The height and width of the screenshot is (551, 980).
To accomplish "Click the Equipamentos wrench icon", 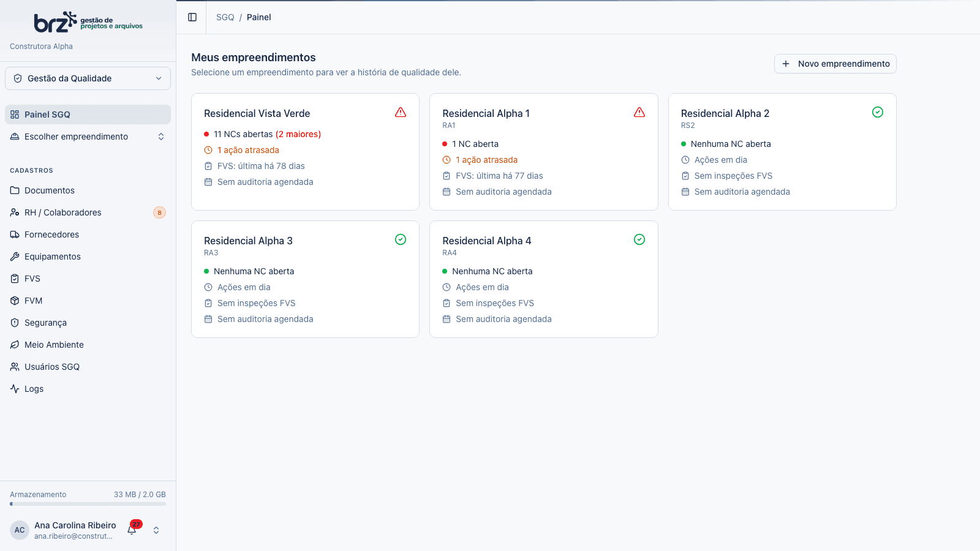I will coord(15,257).
